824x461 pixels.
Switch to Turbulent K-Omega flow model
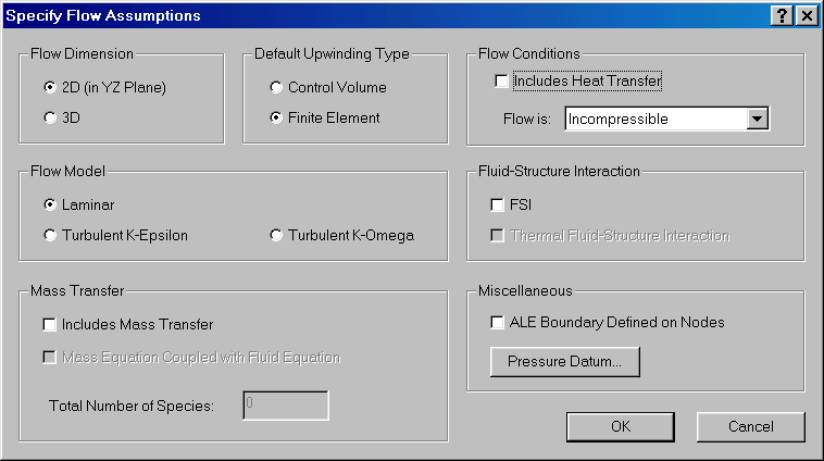coord(274,235)
